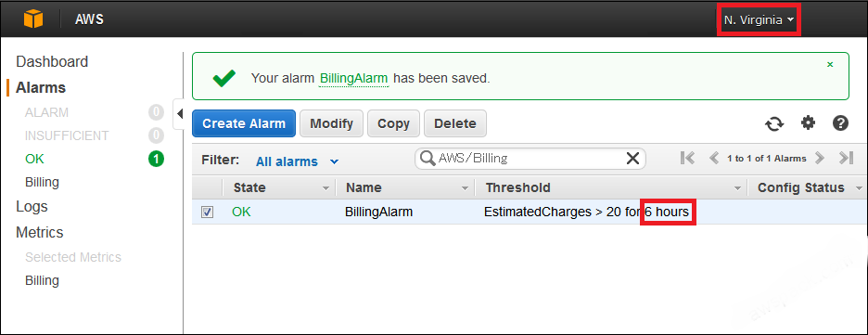The image size is (868, 335).
Task: Open the State column dropdown arrow
Action: pyautogui.click(x=326, y=188)
